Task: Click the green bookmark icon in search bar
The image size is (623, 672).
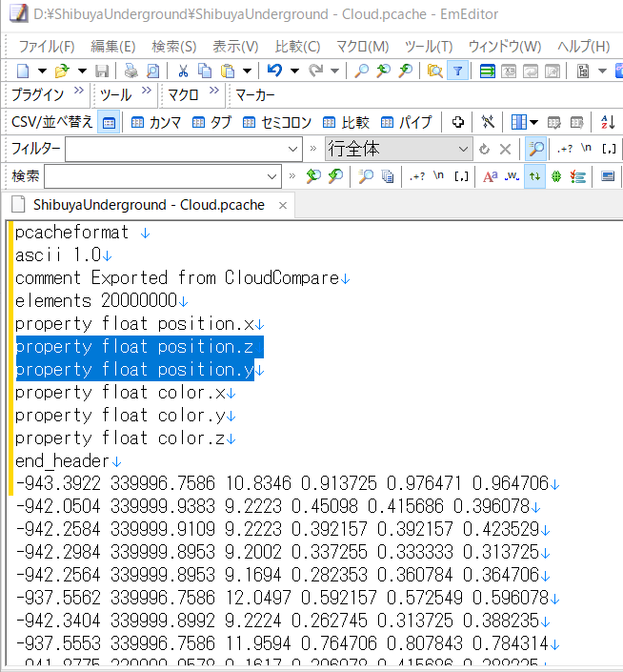Action: coord(555,176)
